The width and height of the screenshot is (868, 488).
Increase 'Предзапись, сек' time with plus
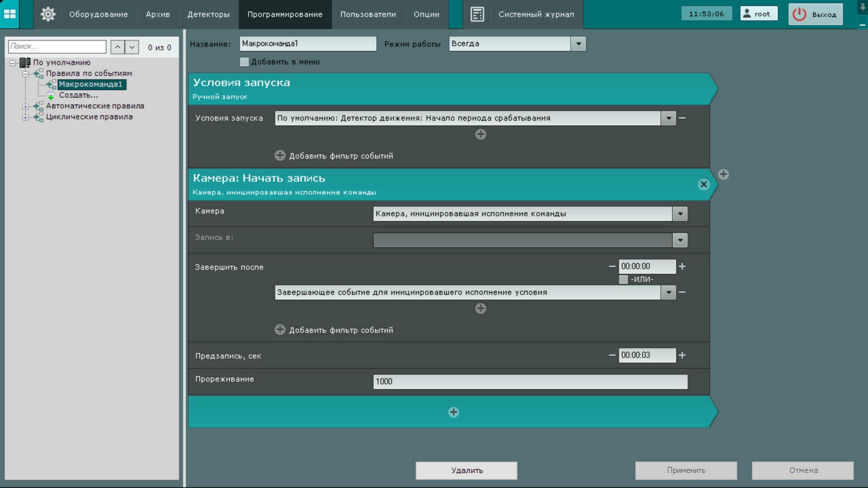(682, 355)
